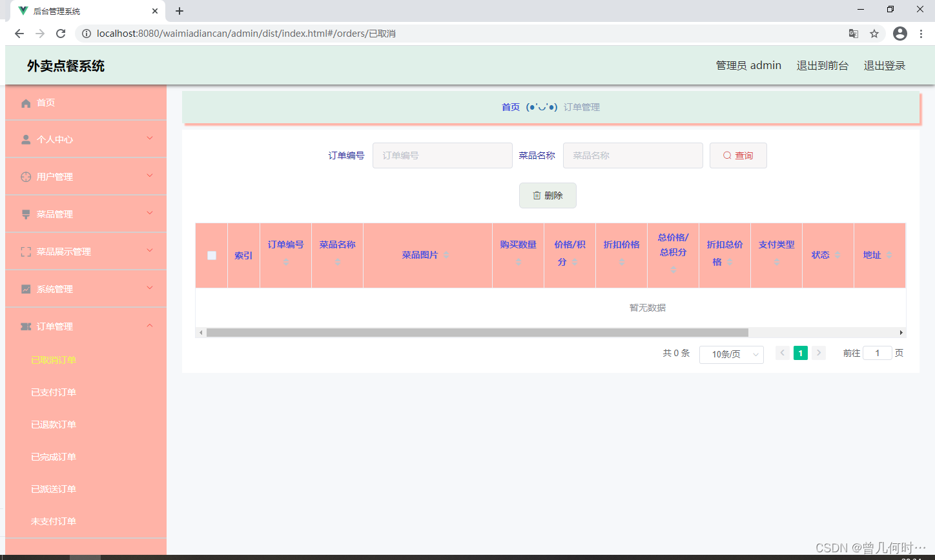Screen dimensions: 935x560
Task: Click the browser forward arrow
Action: (40, 34)
